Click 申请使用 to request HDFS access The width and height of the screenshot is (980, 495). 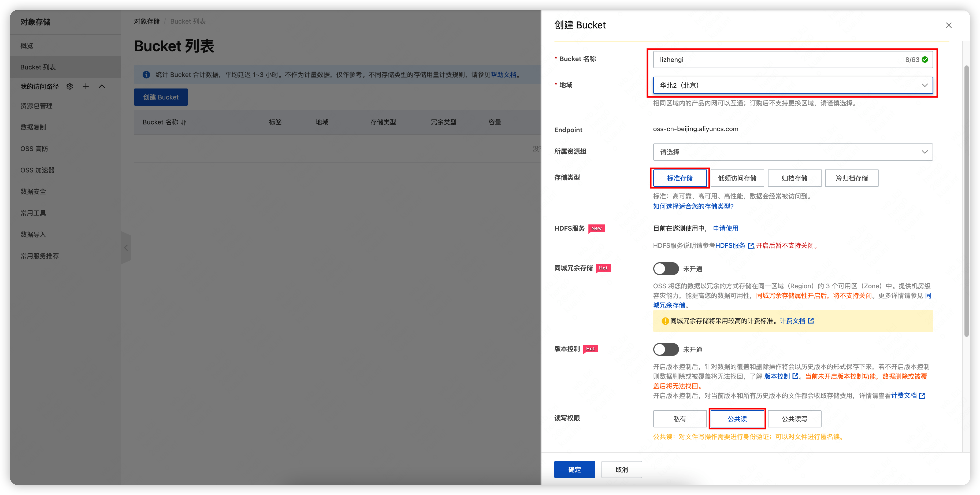[725, 228]
